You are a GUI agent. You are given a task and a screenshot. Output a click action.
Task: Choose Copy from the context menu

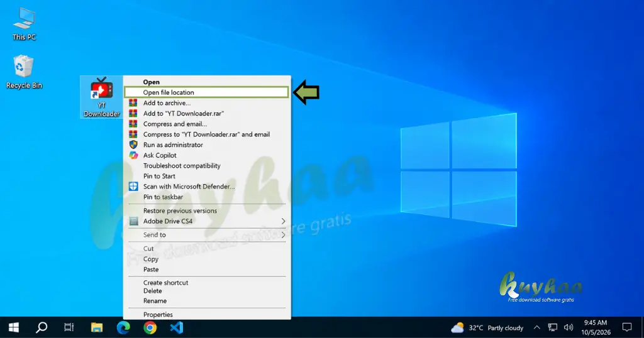pyautogui.click(x=206, y=259)
